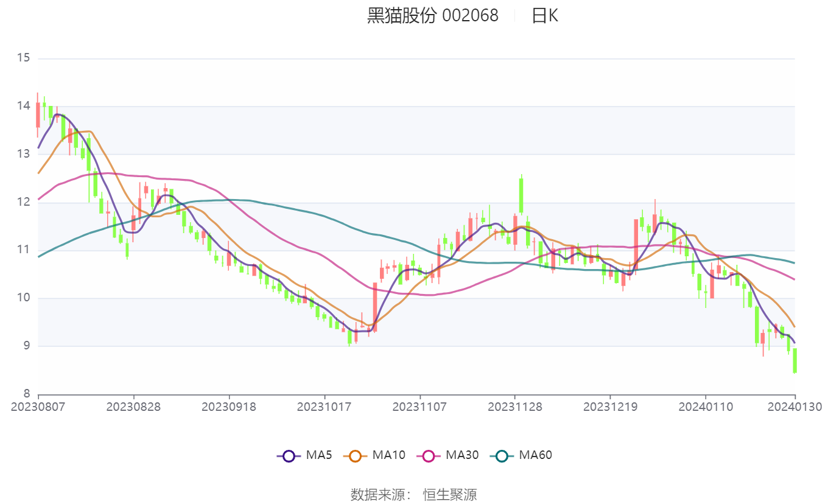Click the price axis label 15
The width and height of the screenshot is (828, 504).
point(24,58)
